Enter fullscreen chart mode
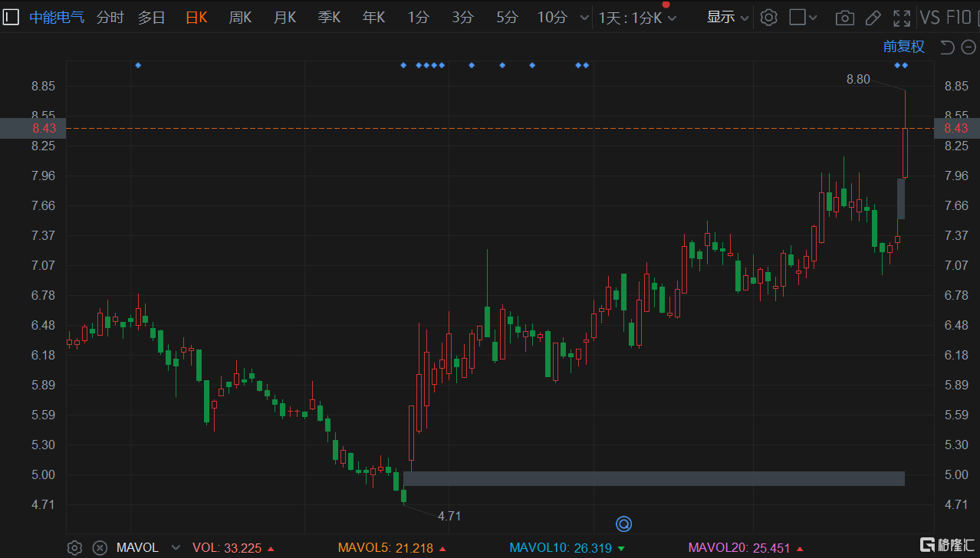Viewport: 980px width, 558px height. pos(902,18)
